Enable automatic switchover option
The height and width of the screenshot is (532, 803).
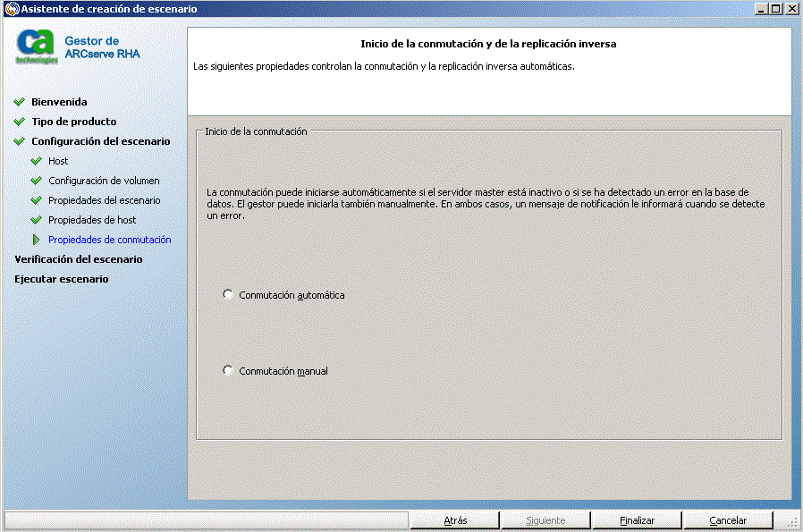[228, 293]
